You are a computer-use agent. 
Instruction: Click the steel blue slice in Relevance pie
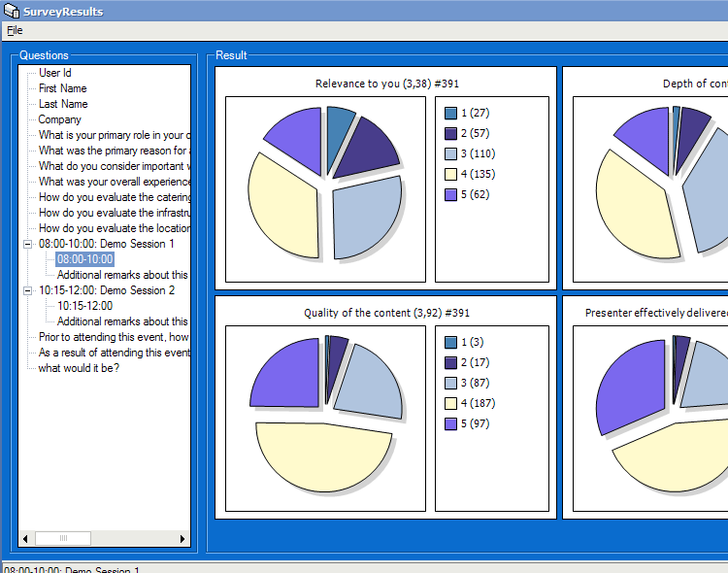[338, 132]
